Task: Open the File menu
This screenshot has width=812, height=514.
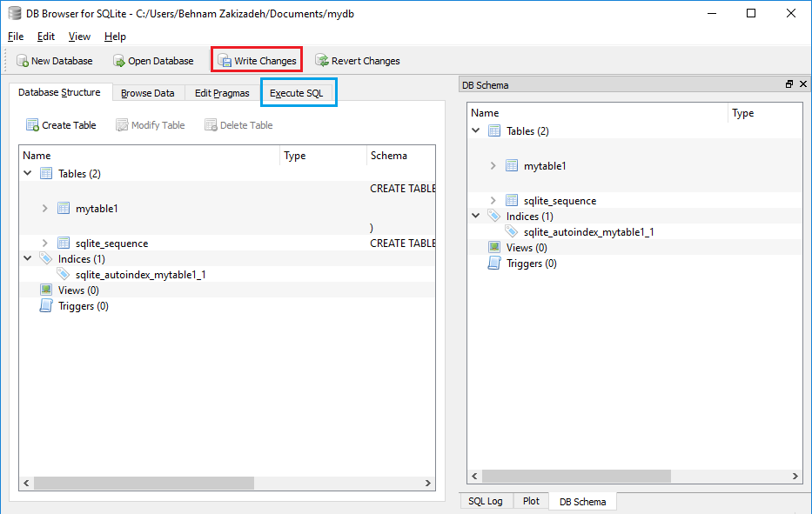Action: click(16, 37)
